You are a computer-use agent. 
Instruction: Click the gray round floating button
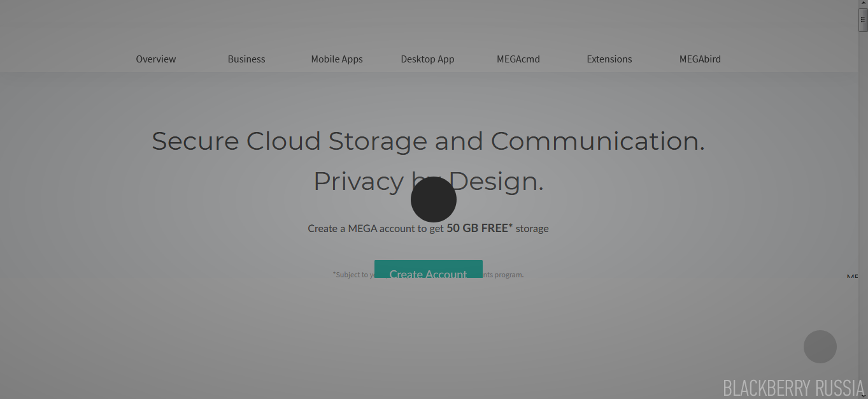pyautogui.click(x=820, y=347)
